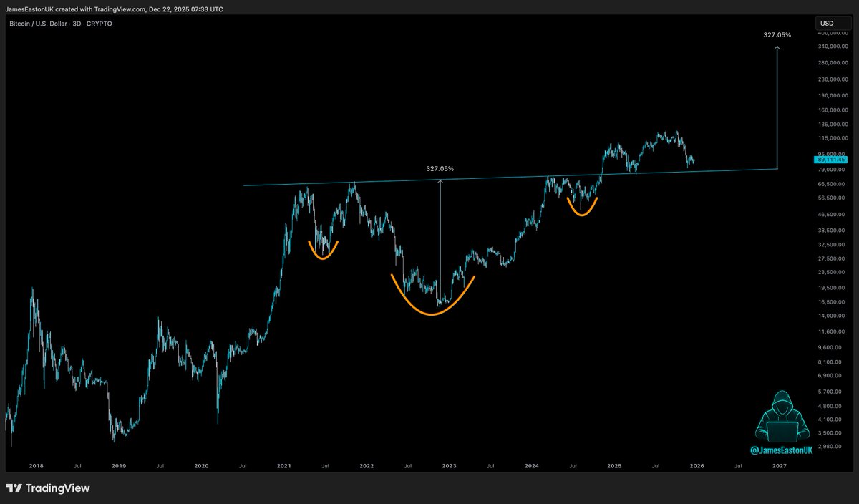Click the 2022 label on time axis
The height and width of the screenshot is (504, 859).
[x=367, y=465]
